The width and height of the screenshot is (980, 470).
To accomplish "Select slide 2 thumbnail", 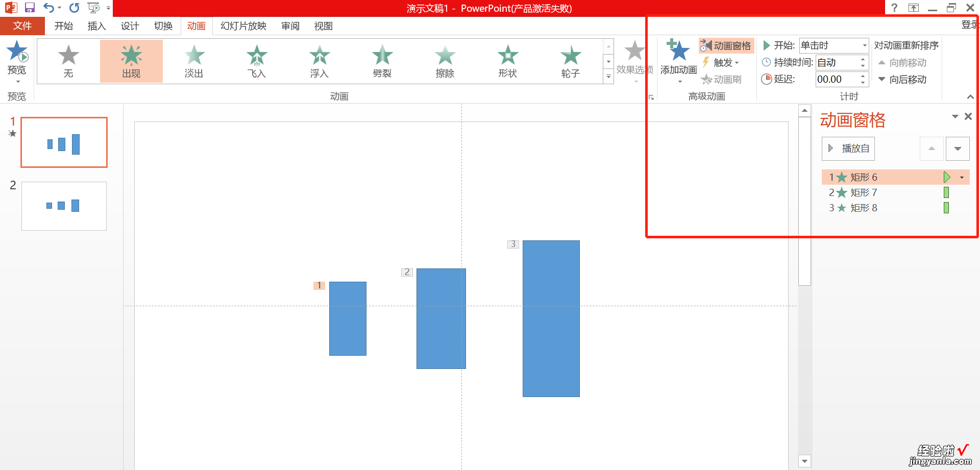I will point(64,206).
